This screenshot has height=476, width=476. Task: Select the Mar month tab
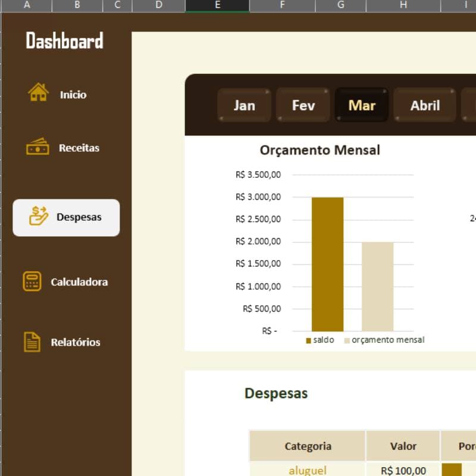(362, 105)
